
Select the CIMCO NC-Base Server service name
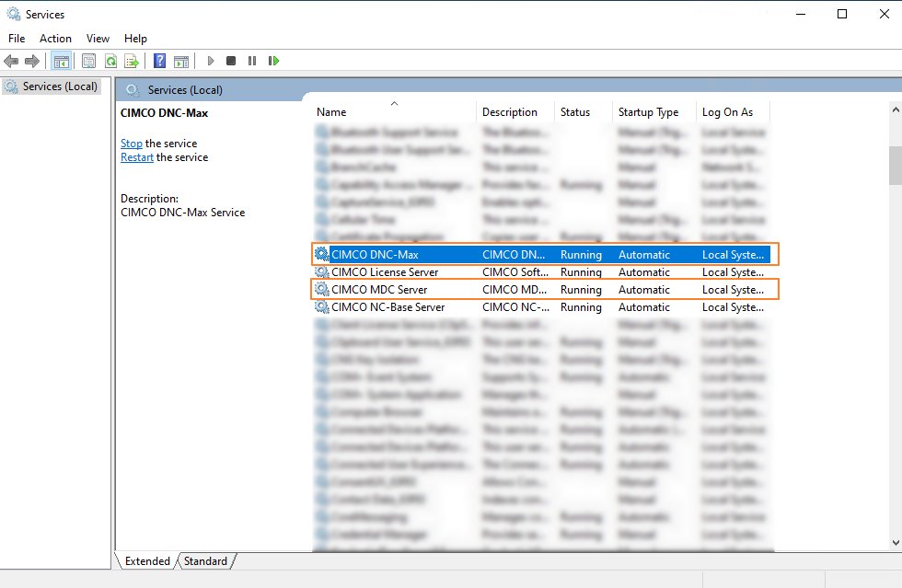click(x=387, y=307)
